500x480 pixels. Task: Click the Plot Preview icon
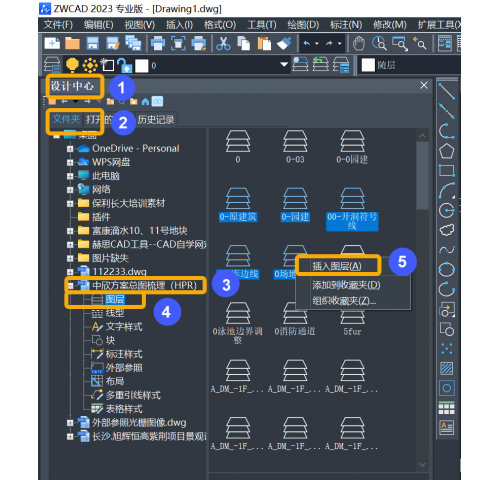pyautogui.click(x=178, y=43)
